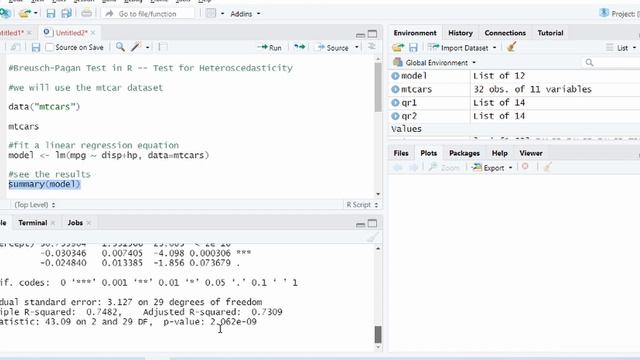Print the current file icon
640x360 pixels.
pos(87,13)
